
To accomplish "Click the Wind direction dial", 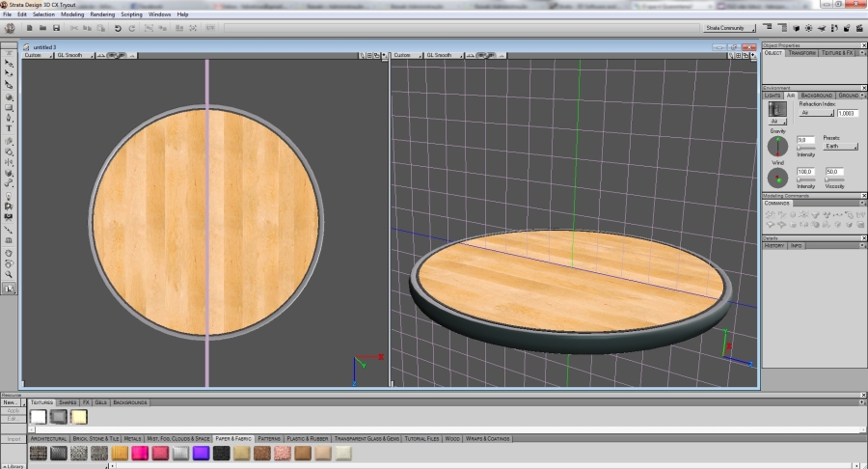I will (777, 178).
